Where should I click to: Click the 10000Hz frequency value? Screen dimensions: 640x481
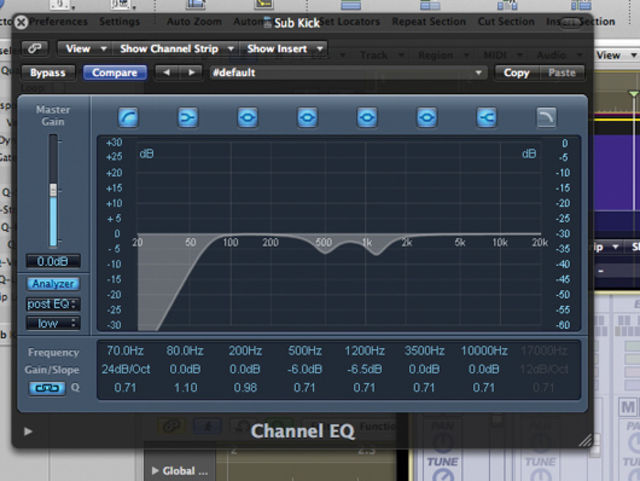click(x=484, y=351)
